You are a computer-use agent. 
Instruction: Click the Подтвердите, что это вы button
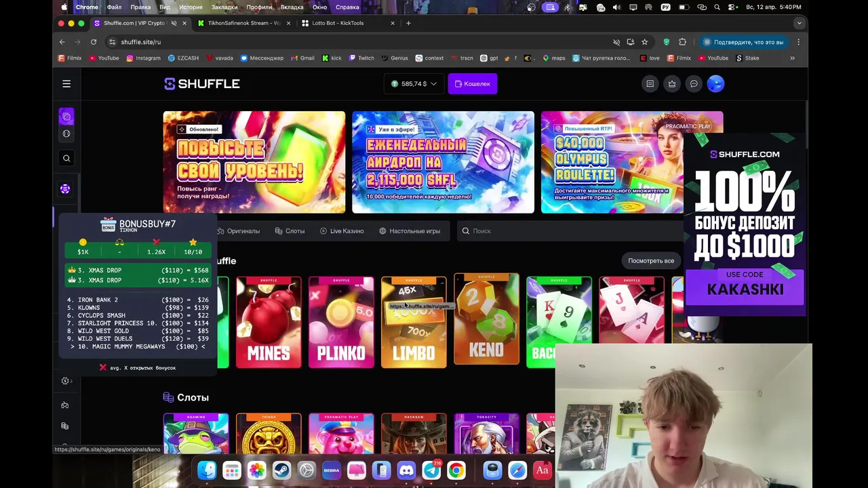743,42
